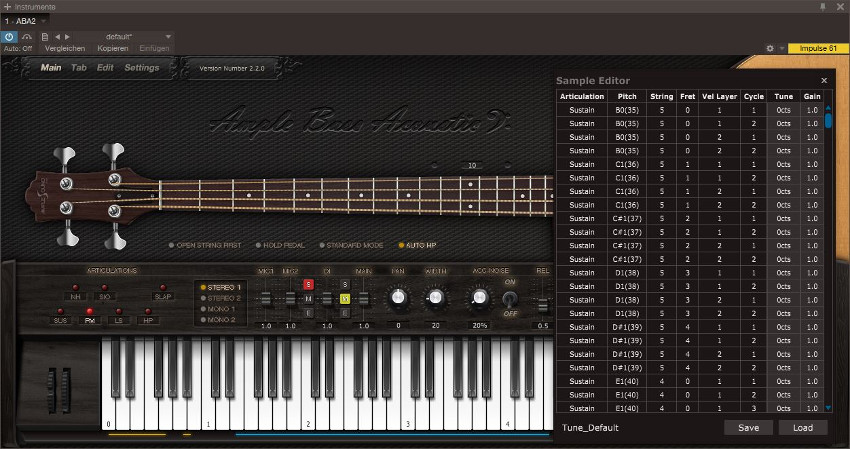Screen dimensions: 850x449
Task: Go to the next preset arrow
Action: 67,37
